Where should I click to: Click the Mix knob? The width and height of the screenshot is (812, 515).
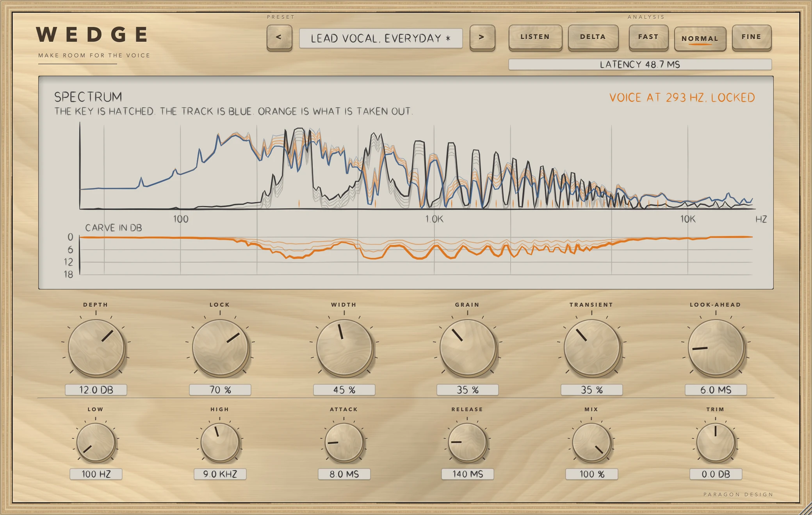[591, 442]
